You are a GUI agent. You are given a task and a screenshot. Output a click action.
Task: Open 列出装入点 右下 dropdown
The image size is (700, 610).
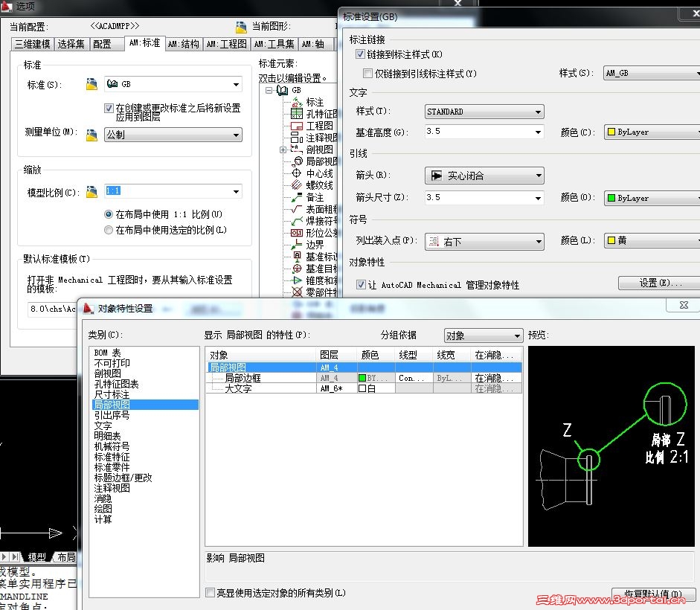coord(484,242)
